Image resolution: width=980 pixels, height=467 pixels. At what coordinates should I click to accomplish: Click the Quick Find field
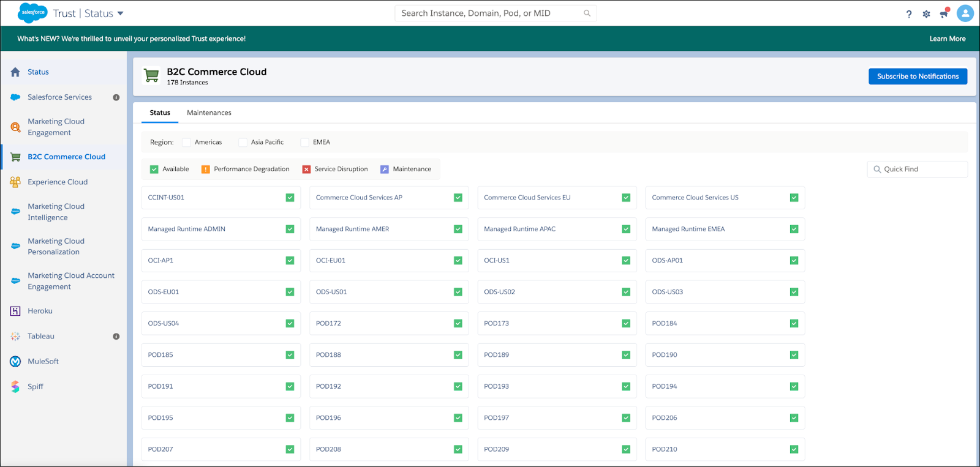917,170
